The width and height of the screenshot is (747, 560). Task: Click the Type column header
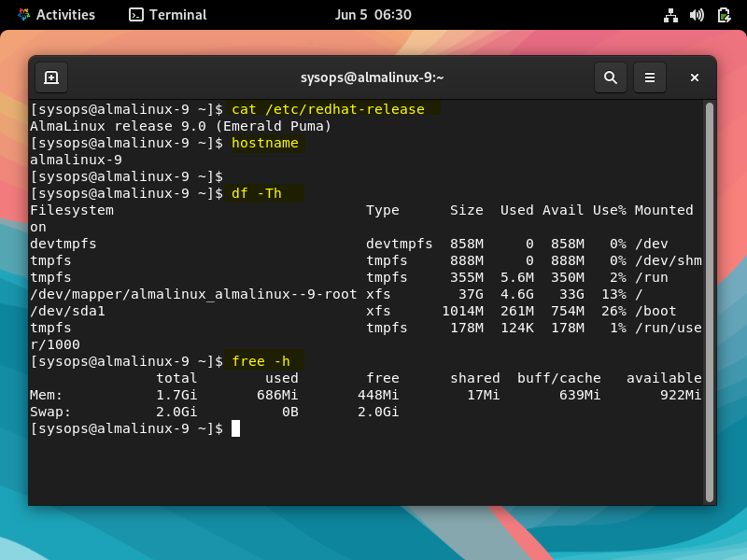tap(383, 210)
